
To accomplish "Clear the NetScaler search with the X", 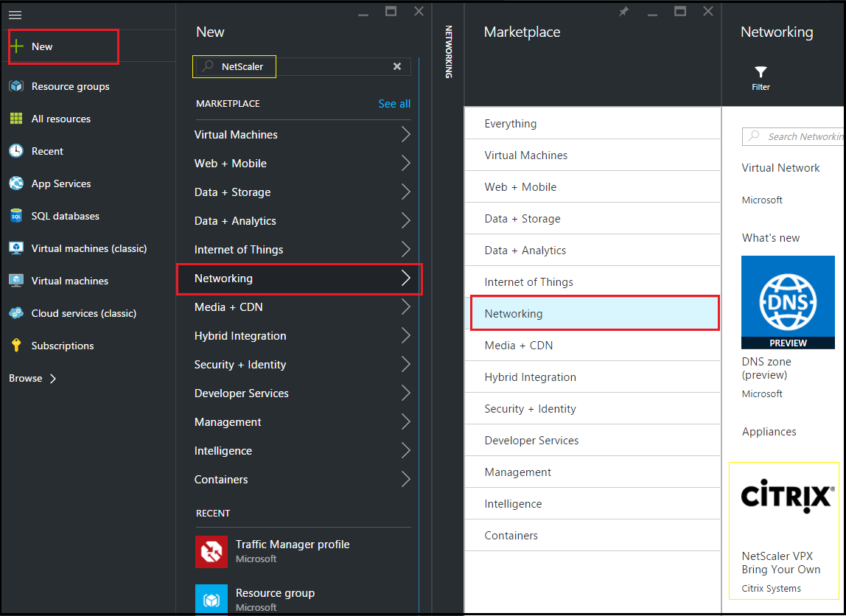I will 397,66.
